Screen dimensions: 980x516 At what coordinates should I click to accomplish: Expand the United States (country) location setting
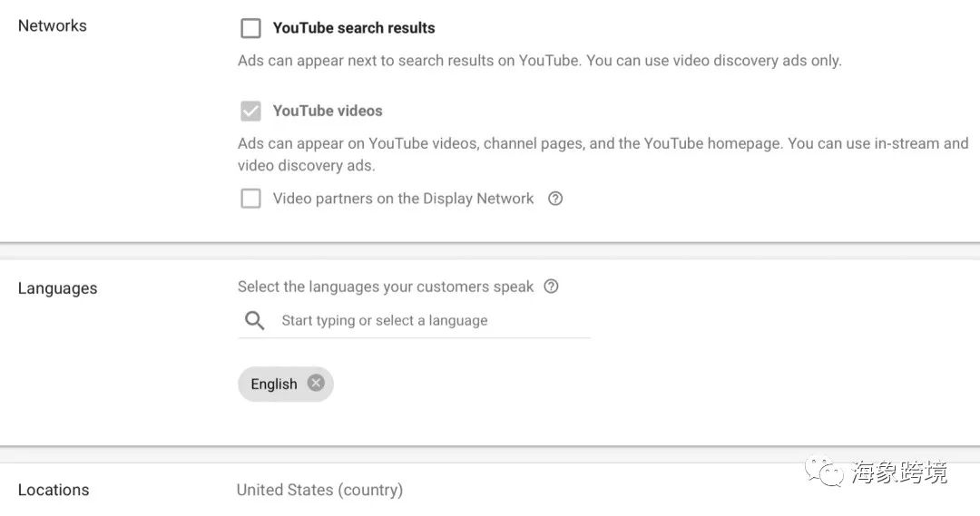tap(319, 490)
